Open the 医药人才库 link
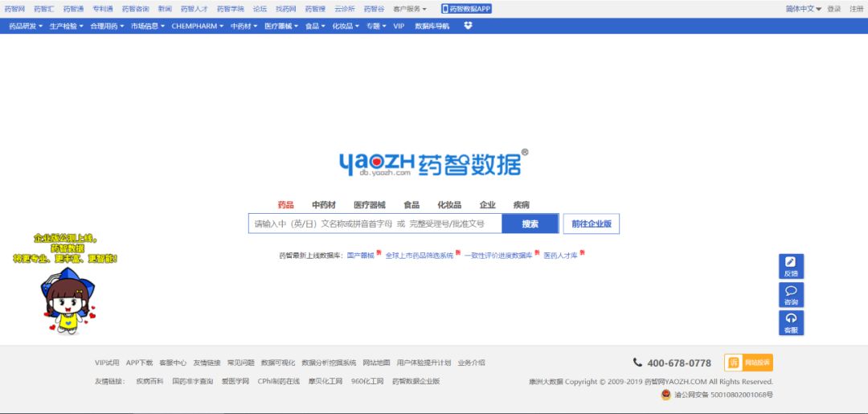This screenshot has width=868, height=414. [x=560, y=256]
